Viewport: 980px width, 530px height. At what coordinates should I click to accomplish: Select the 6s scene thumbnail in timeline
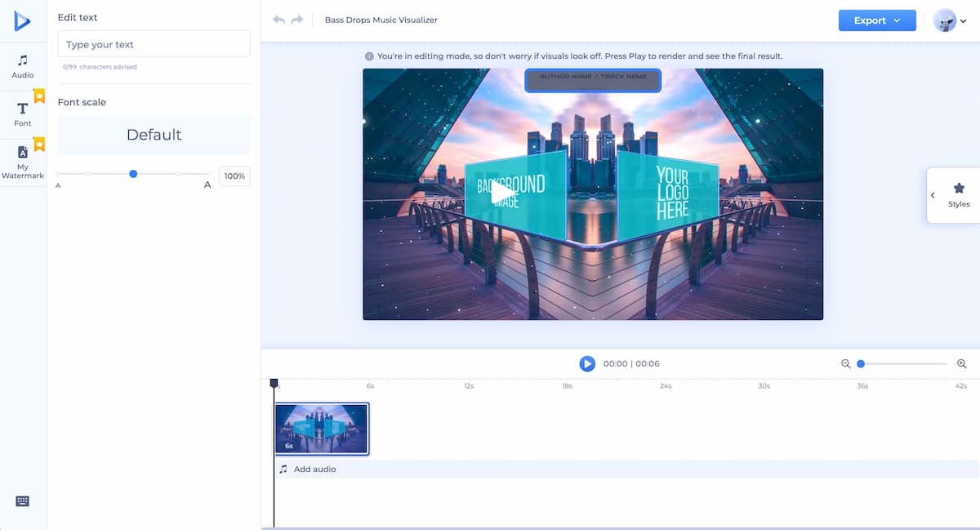pos(322,429)
